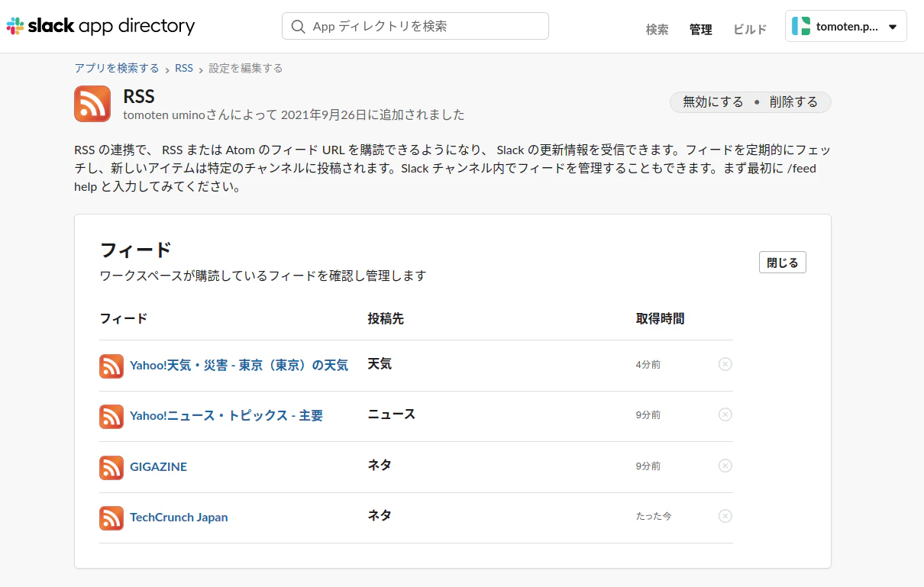Select the 管理 menu item
Image resolution: width=924 pixels, height=587 pixels.
click(700, 30)
